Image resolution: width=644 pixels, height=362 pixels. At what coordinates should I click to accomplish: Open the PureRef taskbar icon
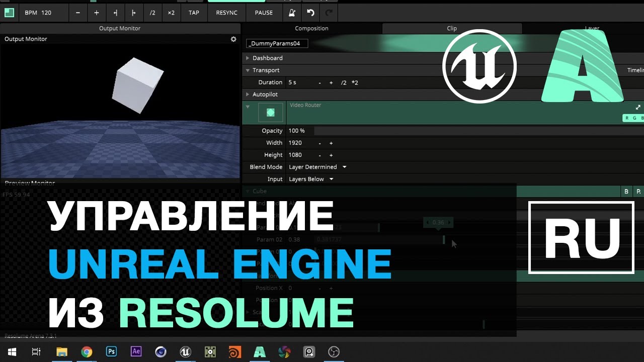tap(309, 351)
